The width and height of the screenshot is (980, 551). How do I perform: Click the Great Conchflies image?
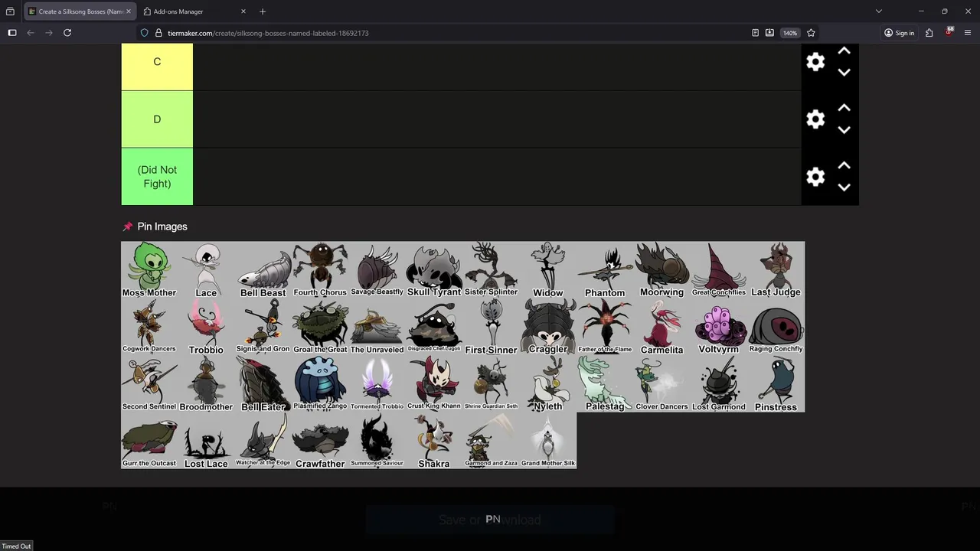click(x=719, y=270)
